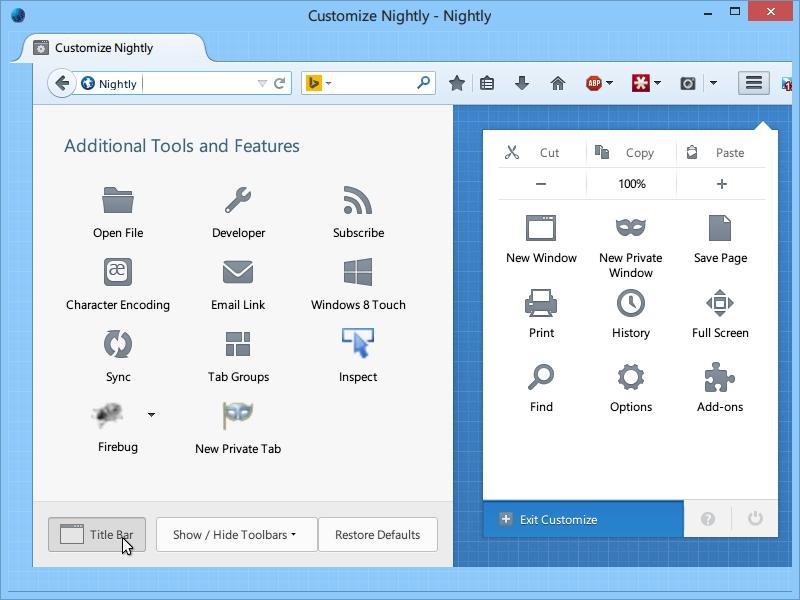Click the Windows 8 Touch icon

[358, 272]
